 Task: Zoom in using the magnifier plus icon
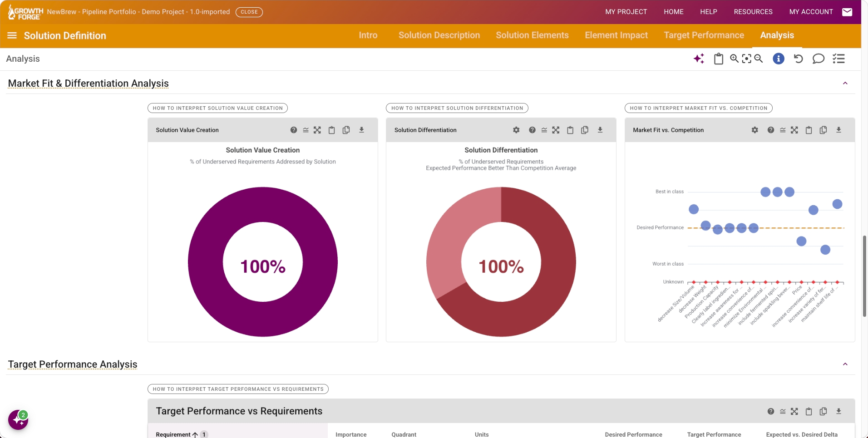pos(734,59)
